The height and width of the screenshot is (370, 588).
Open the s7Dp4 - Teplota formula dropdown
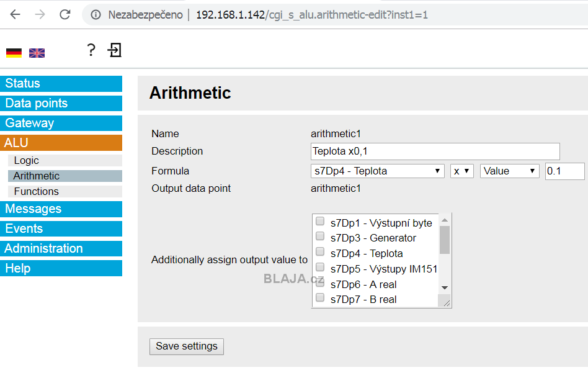click(x=378, y=171)
